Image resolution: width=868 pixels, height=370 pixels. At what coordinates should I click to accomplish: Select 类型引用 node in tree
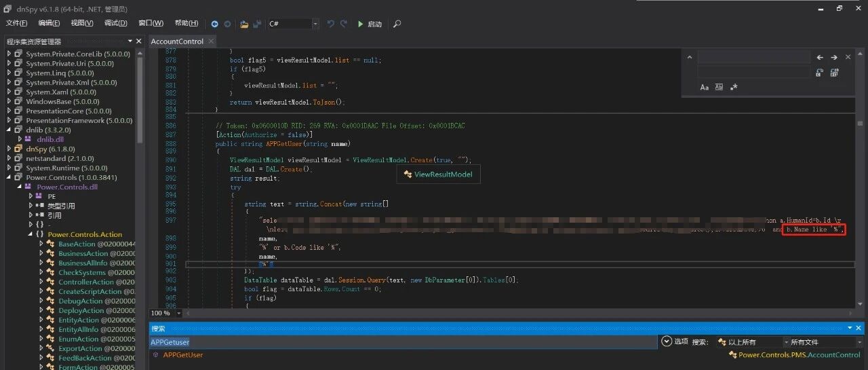pyautogui.click(x=61, y=206)
